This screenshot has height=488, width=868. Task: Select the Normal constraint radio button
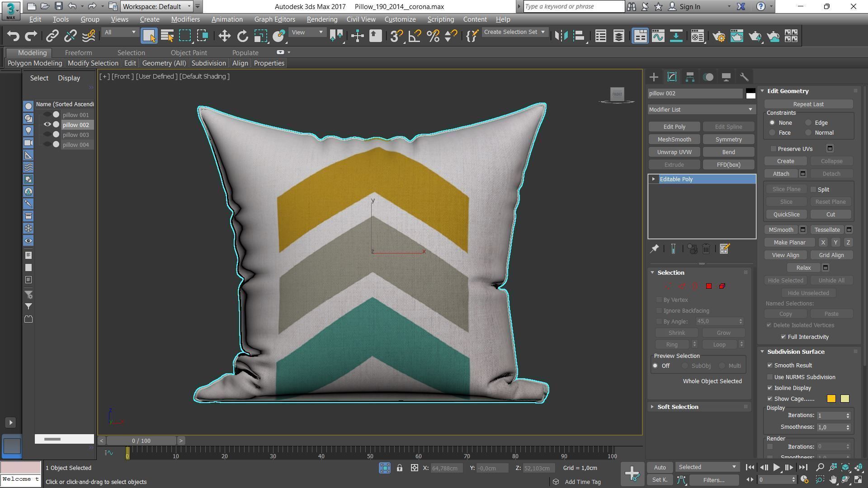click(x=808, y=132)
